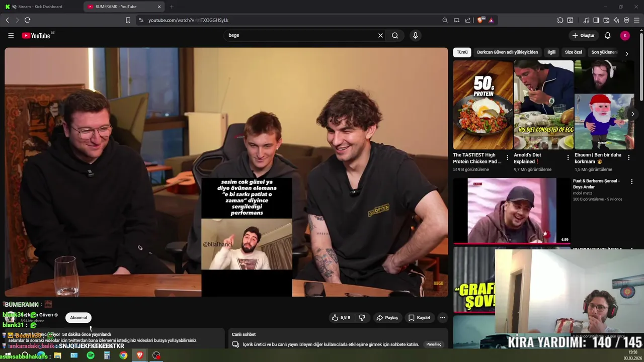
Task: Go to the YouTube home logo
Action: tap(36, 35)
